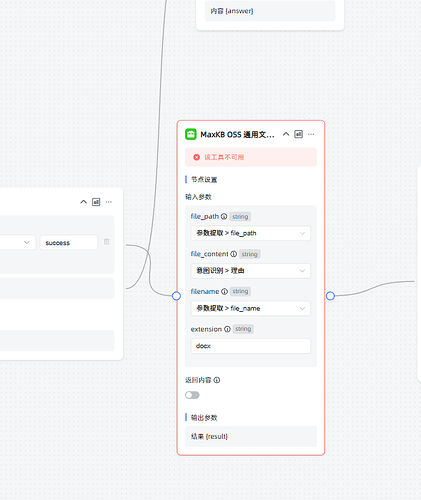The width and height of the screenshot is (421, 500).
Task: Click filename info tooltip icon
Action: (224, 291)
